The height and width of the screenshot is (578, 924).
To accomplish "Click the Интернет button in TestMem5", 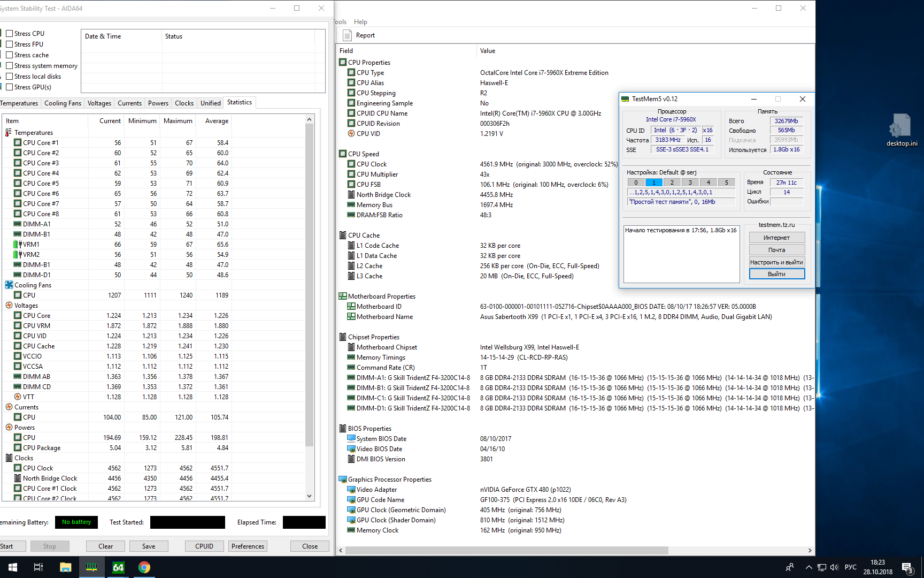I will 776,238.
